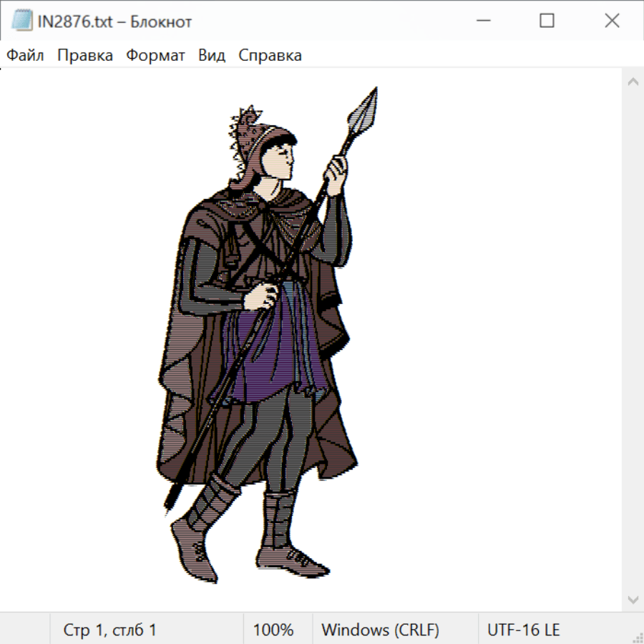Maximize the Блокнот window

547,21
